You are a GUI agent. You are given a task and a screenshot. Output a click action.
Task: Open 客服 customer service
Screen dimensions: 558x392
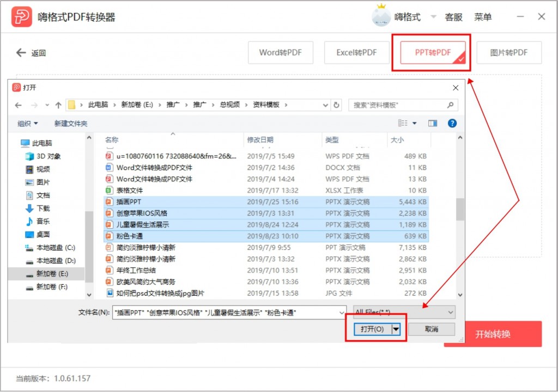453,17
